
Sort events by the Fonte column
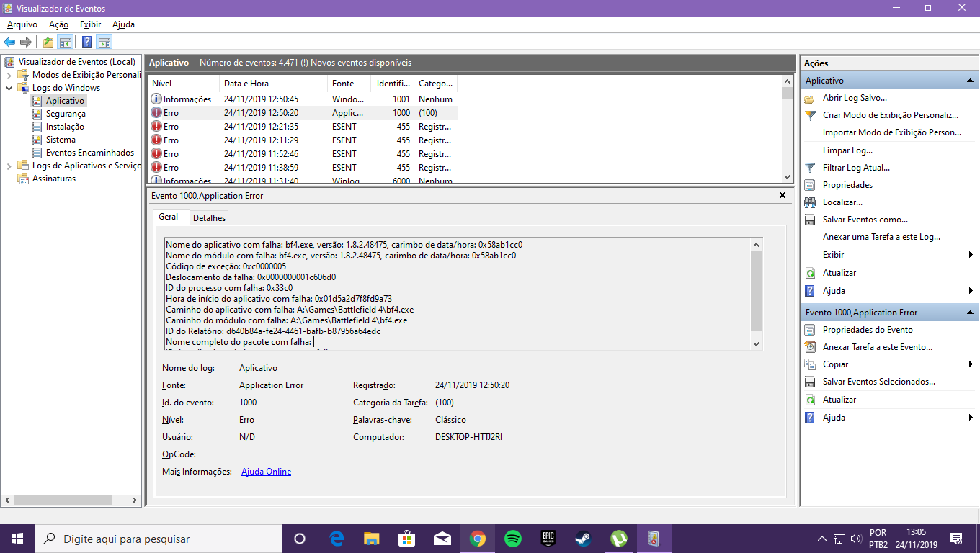(x=349, y=84)
